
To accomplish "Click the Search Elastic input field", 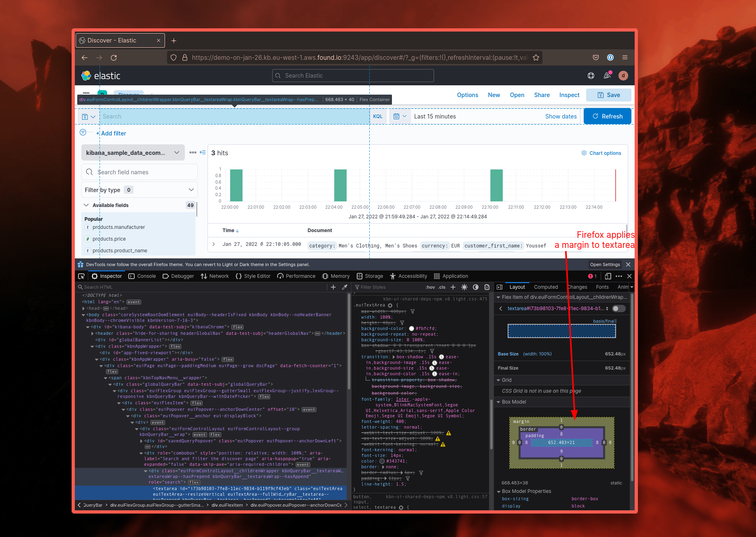I will 353,76.
